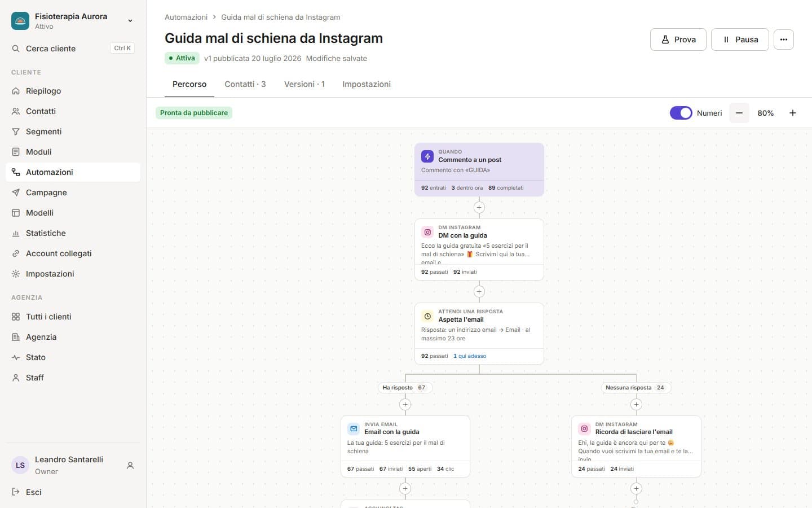Click Instagram icon on Ricorda di lasciare l'email

[584, 428]
